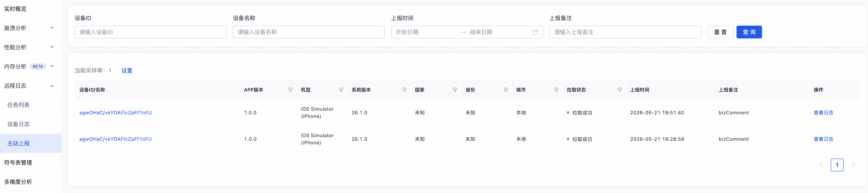This screenshot has height=193, width=868.
Task: Go to next page arrow
Action: pos(853,165)
